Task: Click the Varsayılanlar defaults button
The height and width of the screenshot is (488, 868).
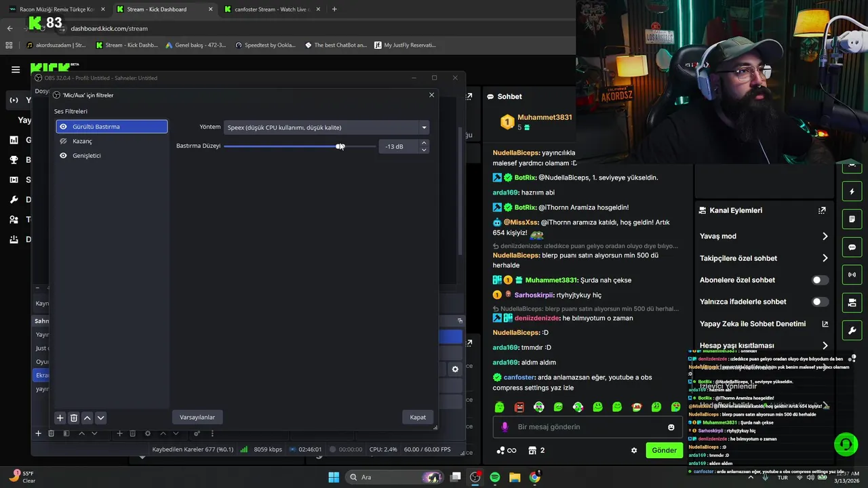Action: (x=197, y=417)
